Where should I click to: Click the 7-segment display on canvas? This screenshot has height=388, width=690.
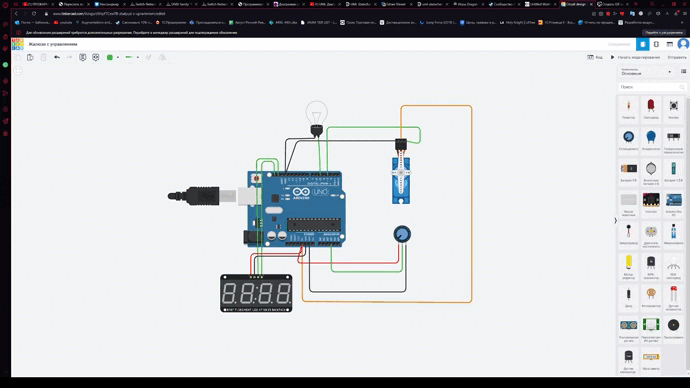(256, 293)
